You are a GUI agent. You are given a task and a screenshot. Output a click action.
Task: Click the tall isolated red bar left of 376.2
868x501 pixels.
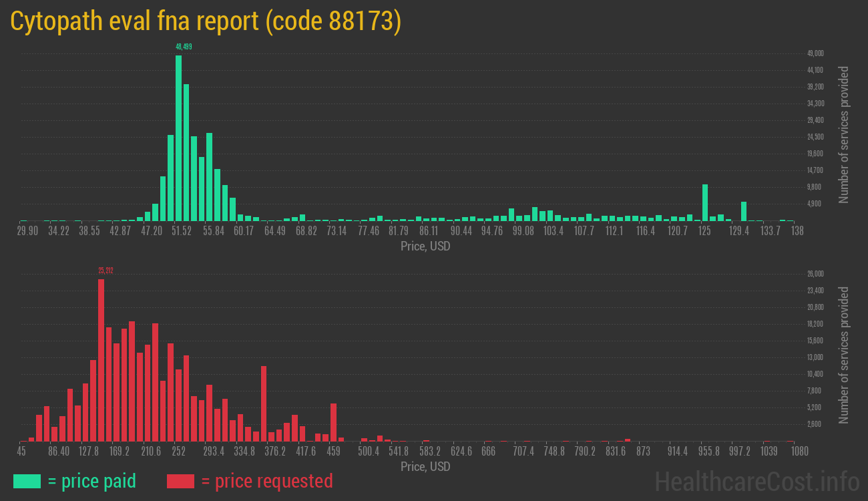(x=264, y=403)
